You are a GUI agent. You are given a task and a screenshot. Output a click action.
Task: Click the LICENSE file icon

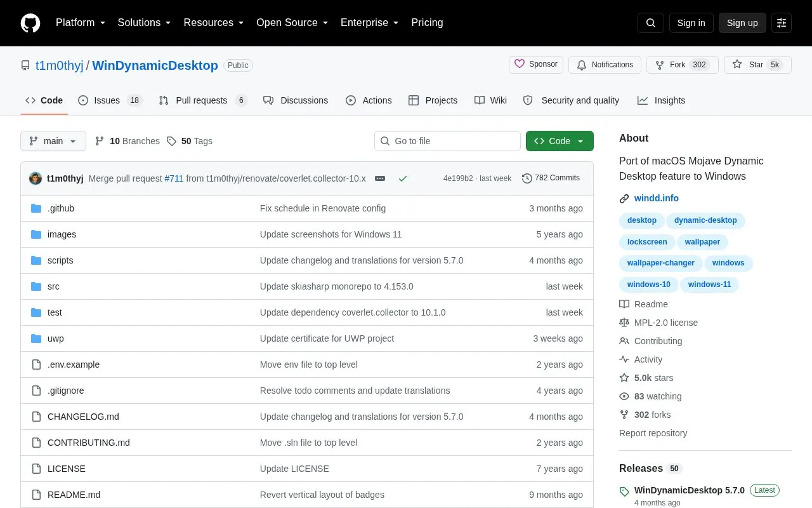coord(36,469)
